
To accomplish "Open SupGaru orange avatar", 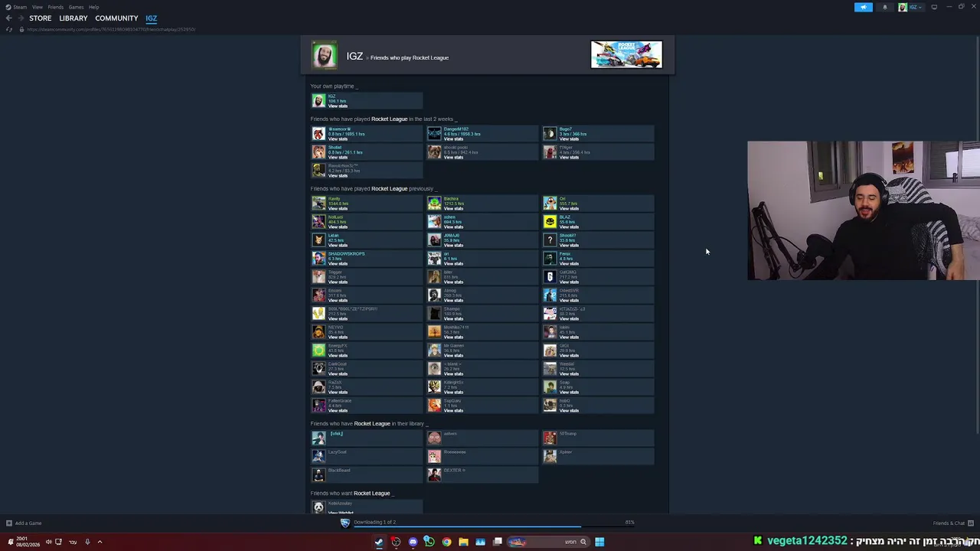I will [434, 406].
